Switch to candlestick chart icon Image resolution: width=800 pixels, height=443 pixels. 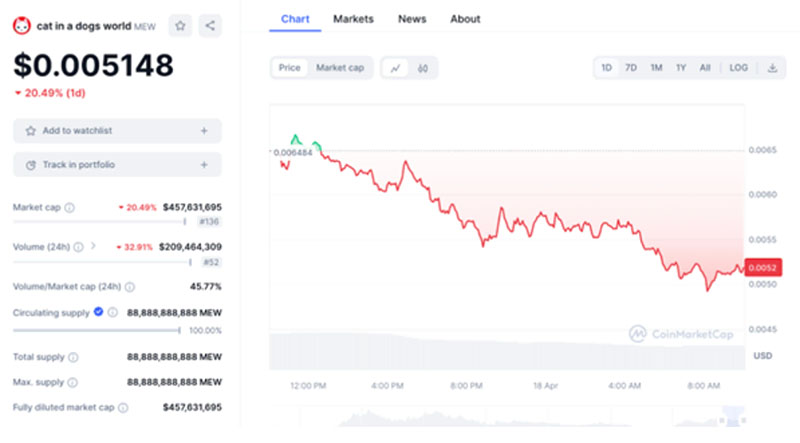(x=422, y=68)
